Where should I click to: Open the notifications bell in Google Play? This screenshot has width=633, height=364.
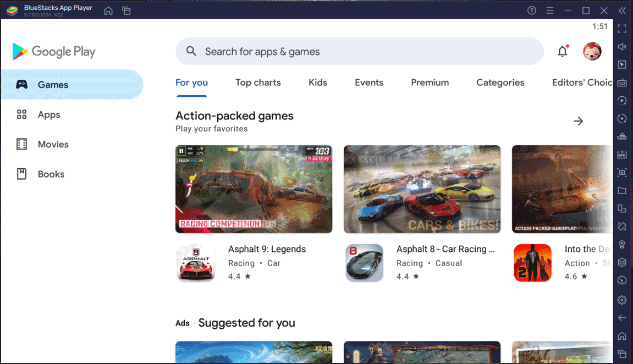[x=562, y=52]
